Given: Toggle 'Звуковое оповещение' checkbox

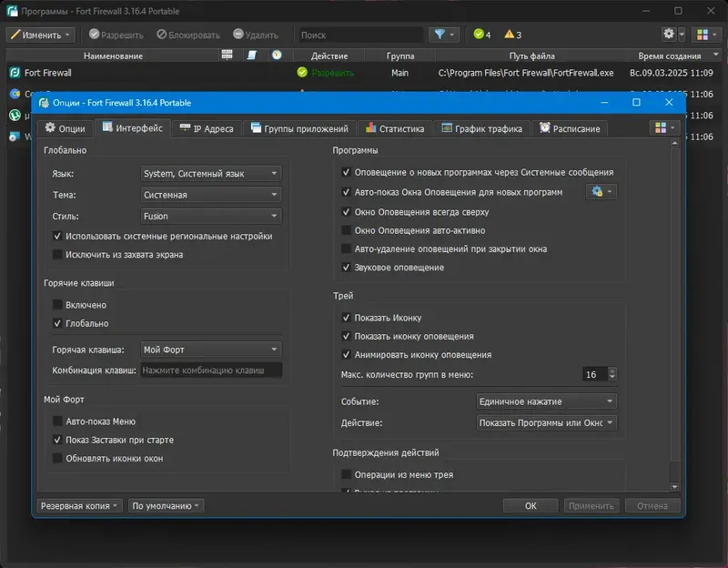Looking at the screenshot, I should (347, 267).
